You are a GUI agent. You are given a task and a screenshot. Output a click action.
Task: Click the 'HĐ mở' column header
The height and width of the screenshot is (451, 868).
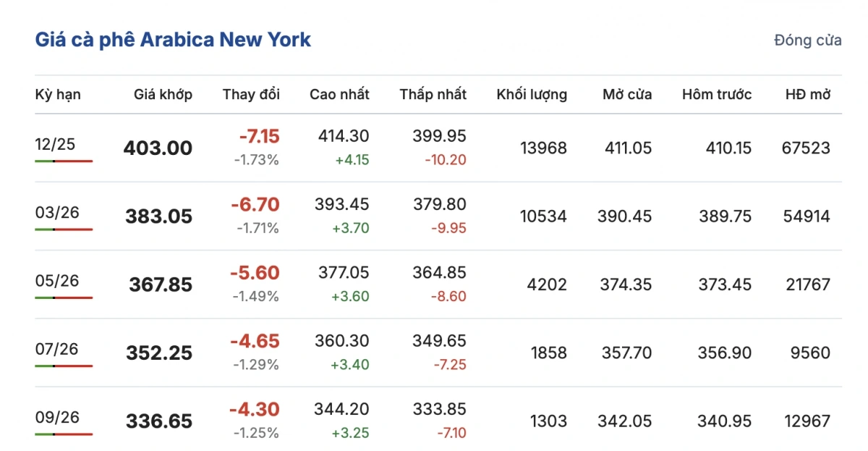[x=808, y=94]
